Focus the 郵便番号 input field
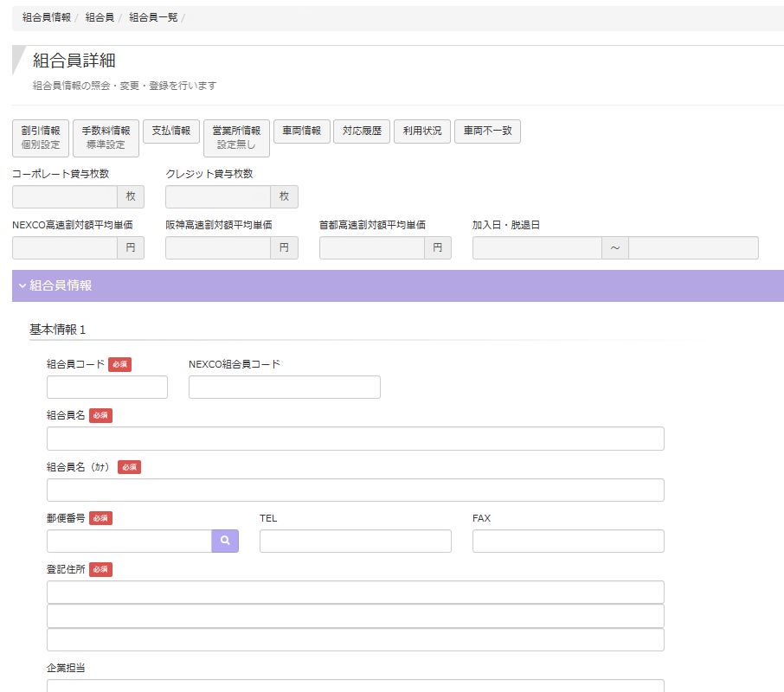 click(129, 541)
